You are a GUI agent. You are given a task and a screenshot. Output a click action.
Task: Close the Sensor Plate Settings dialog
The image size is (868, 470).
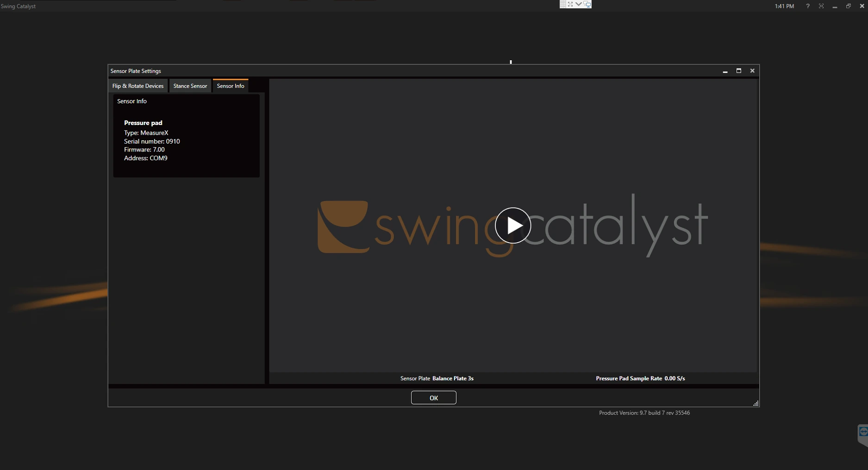point(752,71)
